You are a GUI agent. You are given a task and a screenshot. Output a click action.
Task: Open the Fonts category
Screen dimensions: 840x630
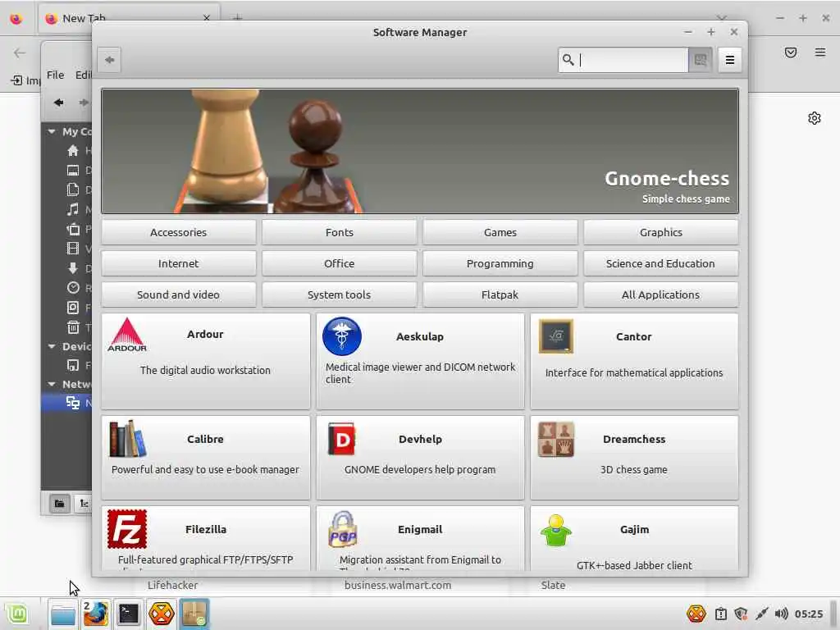(339, 232)
